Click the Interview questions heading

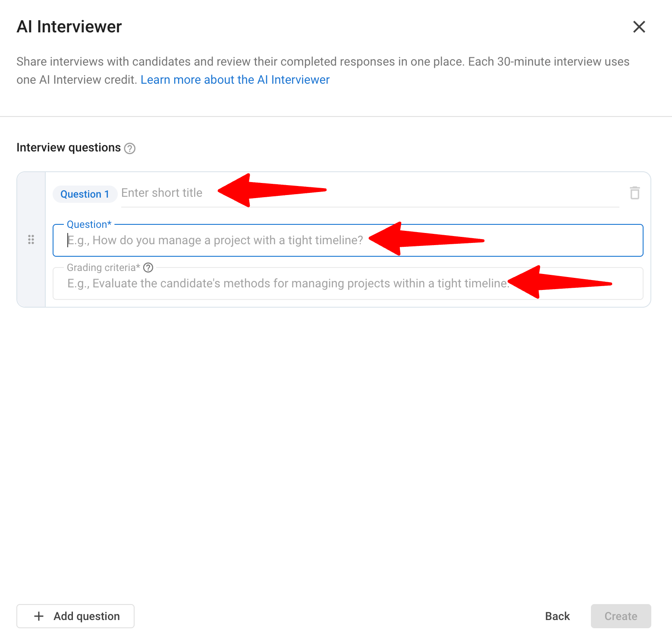tap(69, 148)
